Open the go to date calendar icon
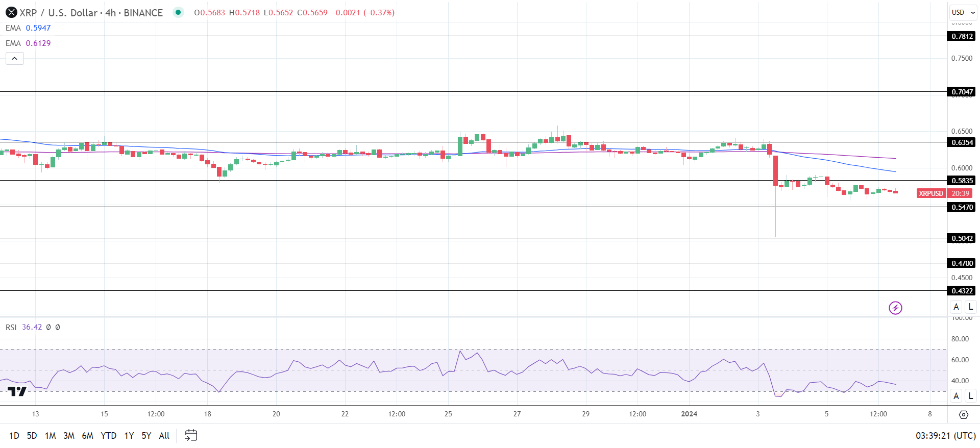This screenshot has height=448, width=980. coord(191,435)
